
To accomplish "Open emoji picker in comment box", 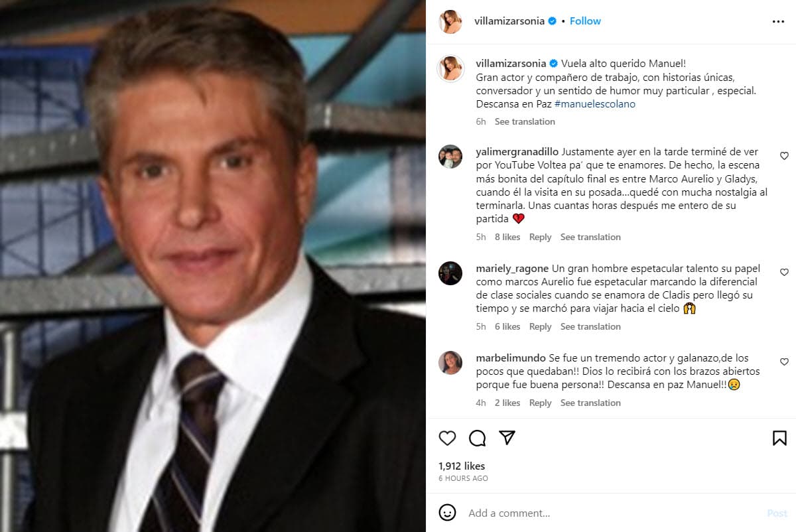I will pyautogui.click(x=448, y=513).
